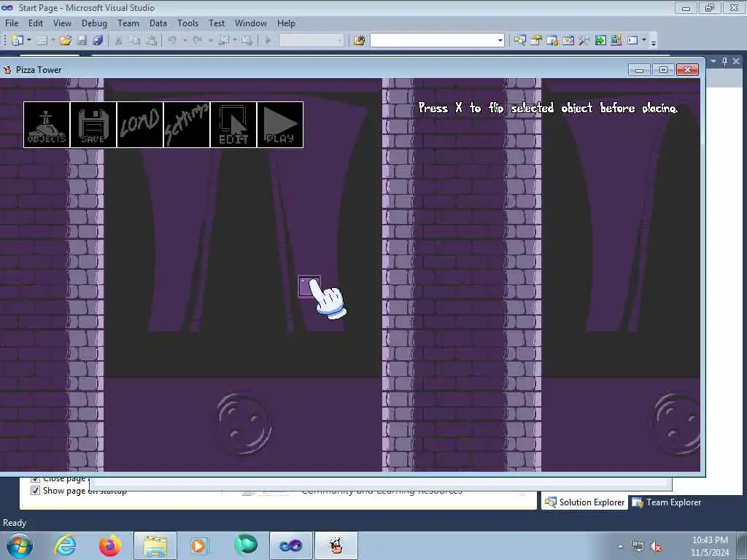Open the Help menu

286,23
